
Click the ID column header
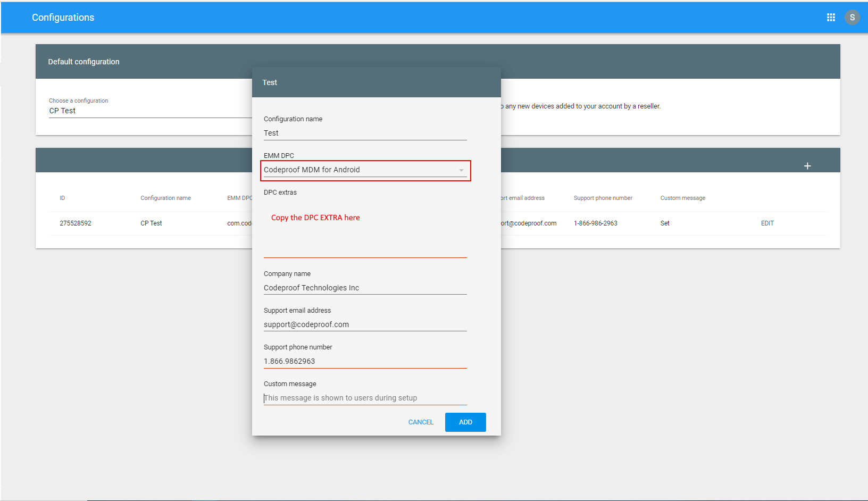click(62, 198)
